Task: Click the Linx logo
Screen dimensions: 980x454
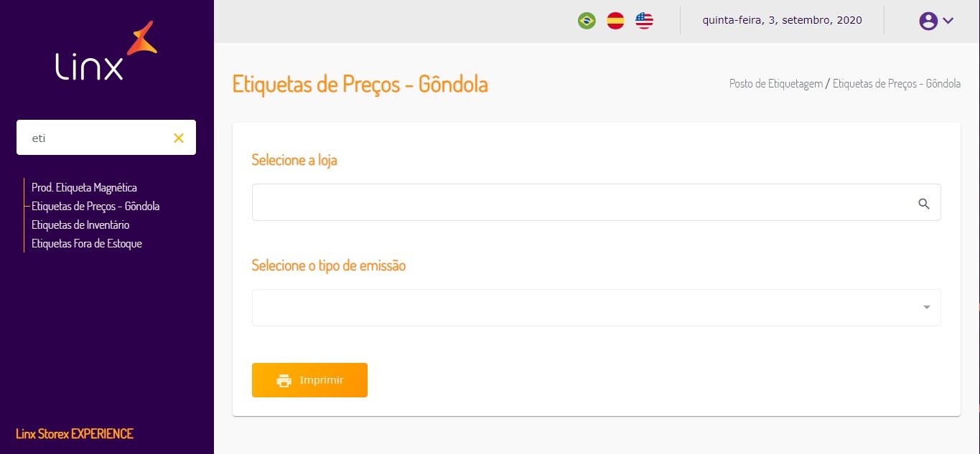Action: pyautogui.click(x=106, y=52)
